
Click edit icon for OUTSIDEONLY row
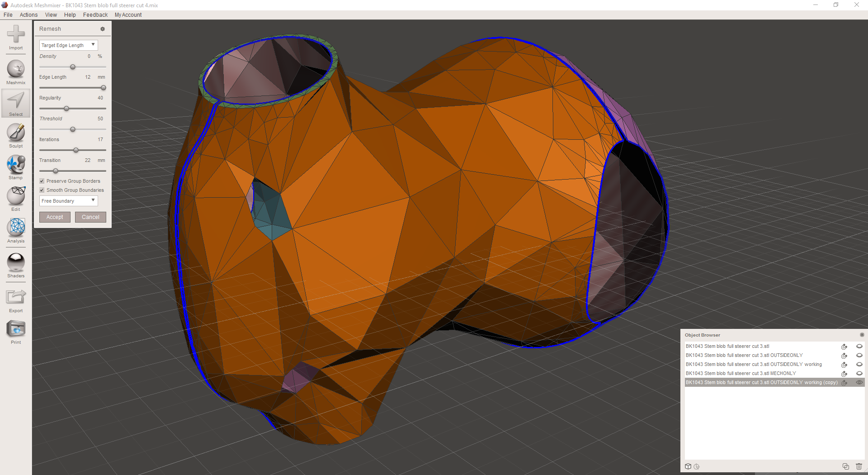tap(844, 356)
